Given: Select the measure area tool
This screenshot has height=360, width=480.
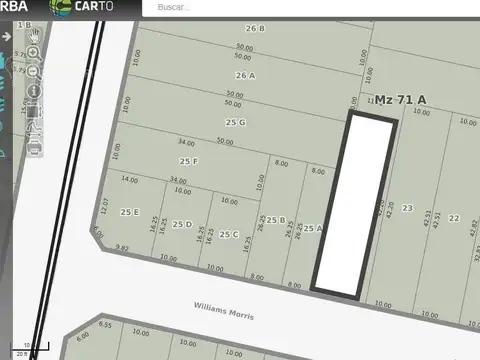Looking at the screenshot, I should (x=34, y=111).
